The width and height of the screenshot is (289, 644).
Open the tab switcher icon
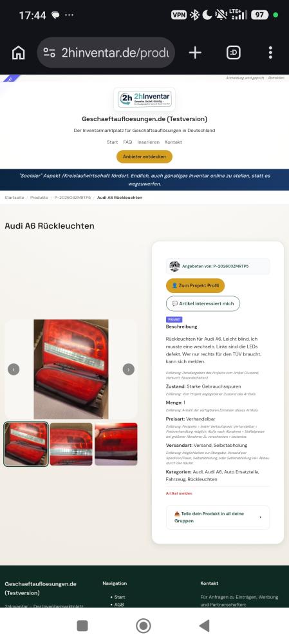[233, 53]
